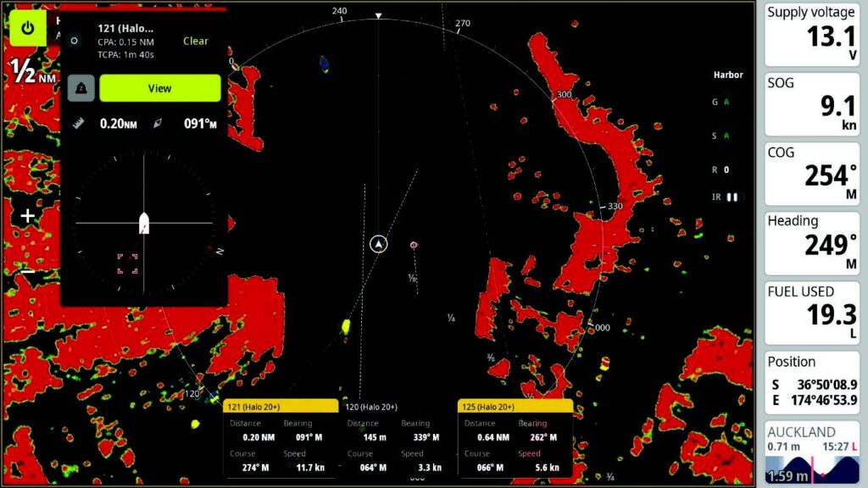Clear the tracked target 121
868x488 pixels.
[x=196, y=41]
